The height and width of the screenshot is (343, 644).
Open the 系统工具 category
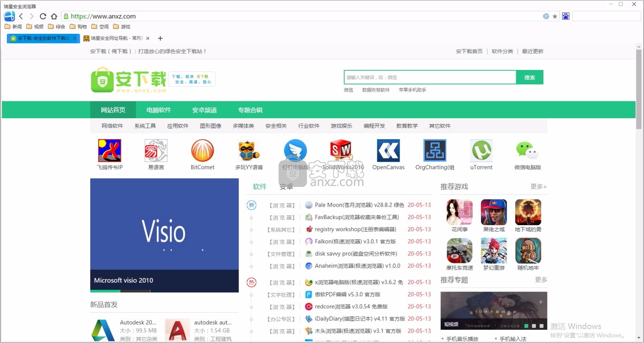[x=145, y=126]
